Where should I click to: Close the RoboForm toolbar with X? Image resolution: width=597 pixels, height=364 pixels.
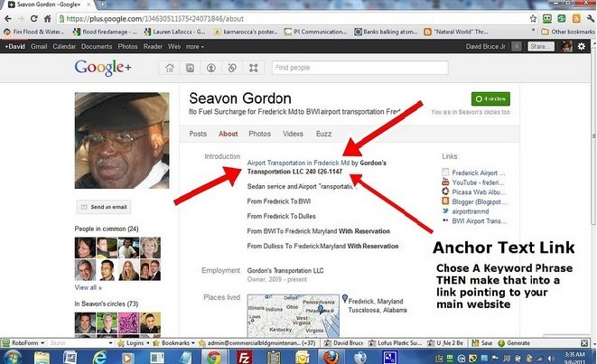pyautogui.click(x=584, y=343)
